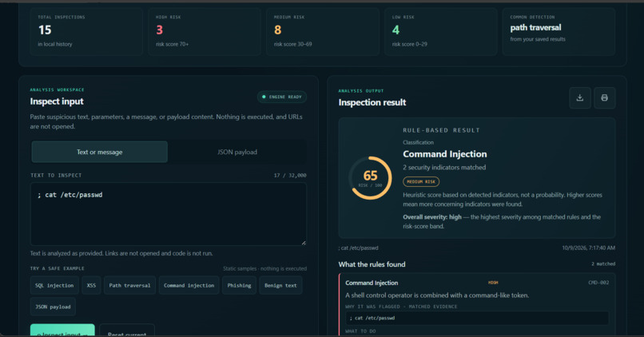This screenshot has height=337, width=644.
Task: Load the SQL injection sample
Action: pyautogui.click(x=54, y=285)
